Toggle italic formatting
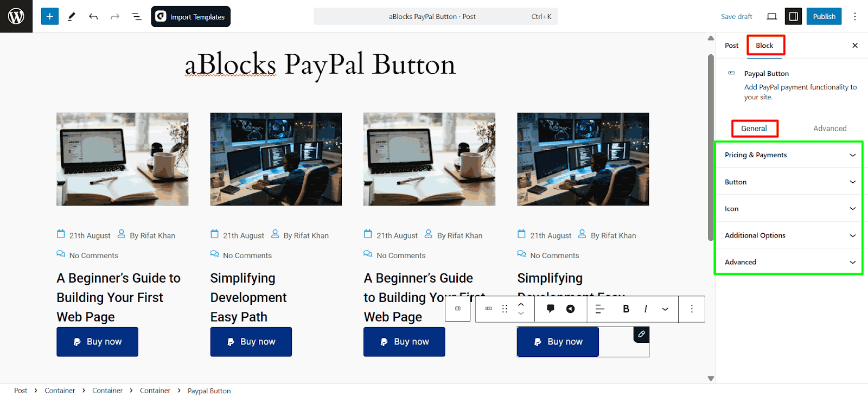The height and width of the screenshot is (397, 868). (x=646, y=309)
